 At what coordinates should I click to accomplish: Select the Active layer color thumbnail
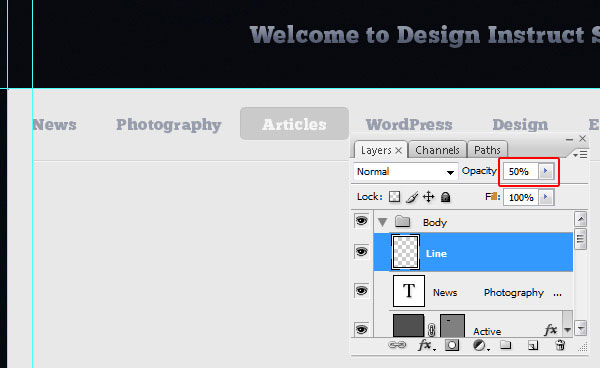408,326
